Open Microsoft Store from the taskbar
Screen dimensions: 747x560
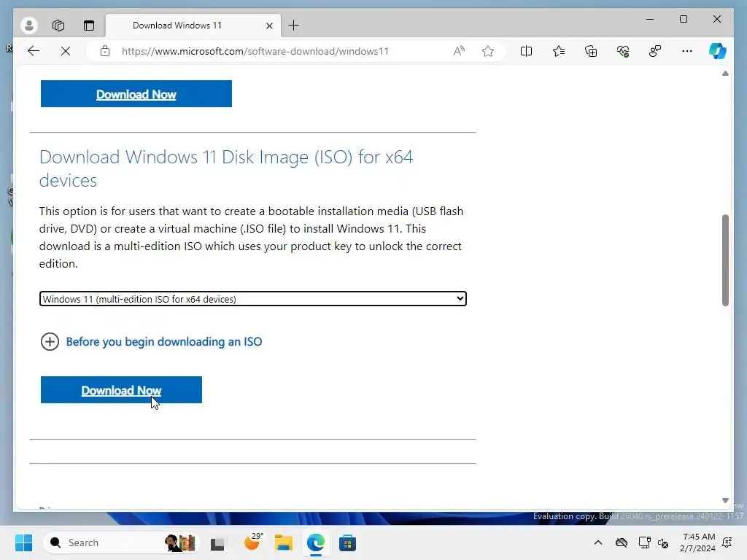pyautogui.click(x=347, y=542)
